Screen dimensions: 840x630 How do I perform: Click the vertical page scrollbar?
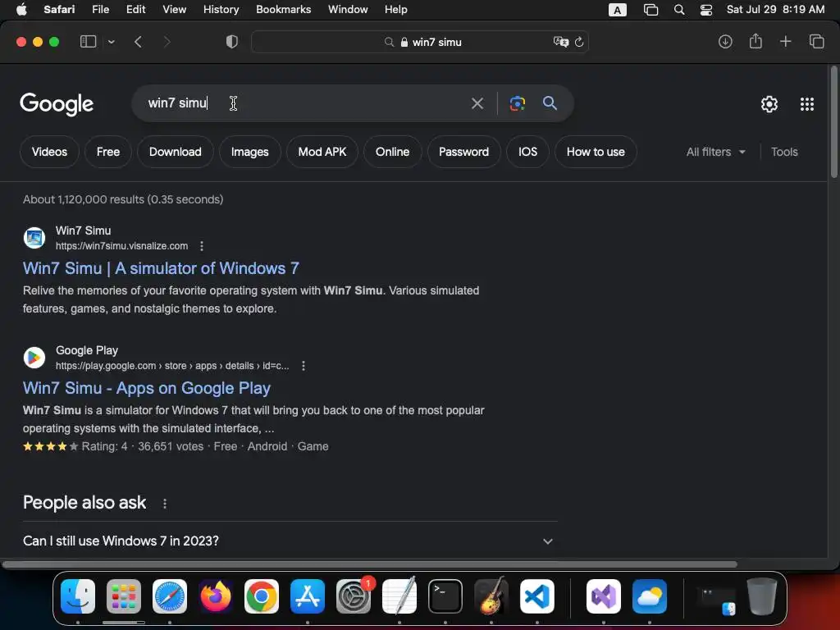tap(833, 122)
